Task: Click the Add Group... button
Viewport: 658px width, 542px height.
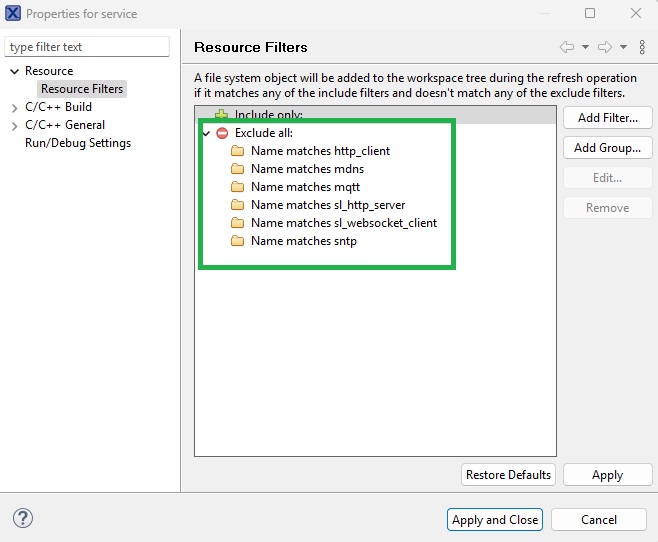Action: coord(608,148)
